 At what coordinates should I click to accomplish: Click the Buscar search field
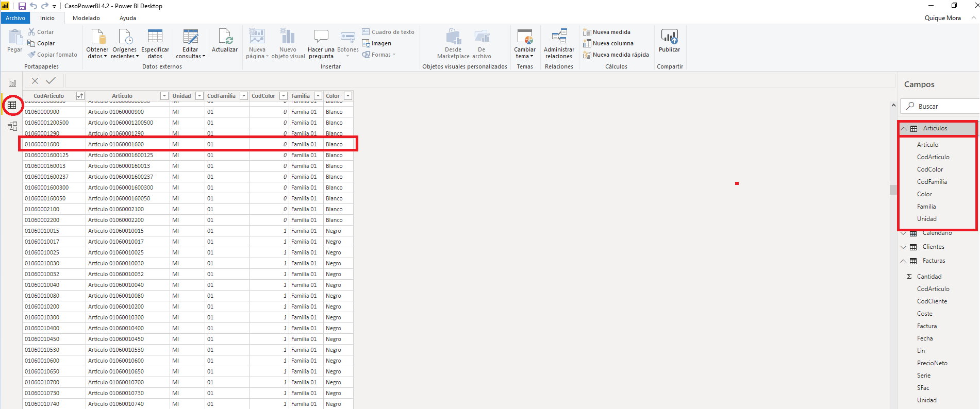[940, 106]
